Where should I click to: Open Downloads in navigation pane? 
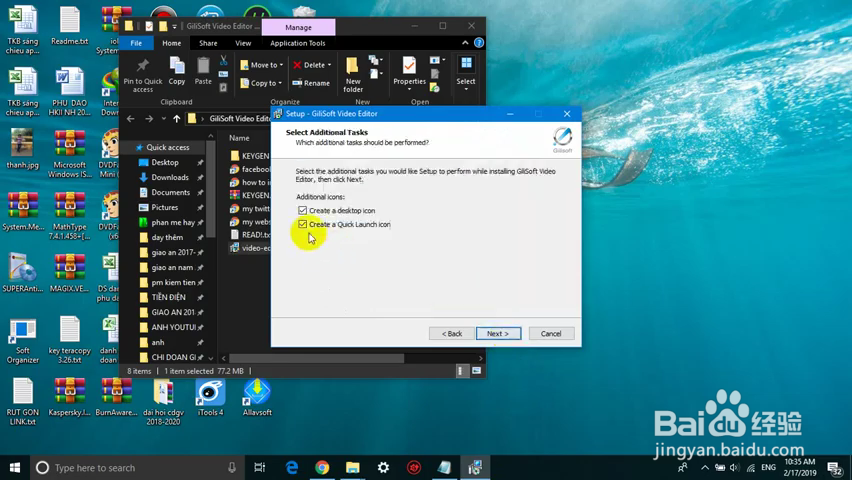point(170,177)
